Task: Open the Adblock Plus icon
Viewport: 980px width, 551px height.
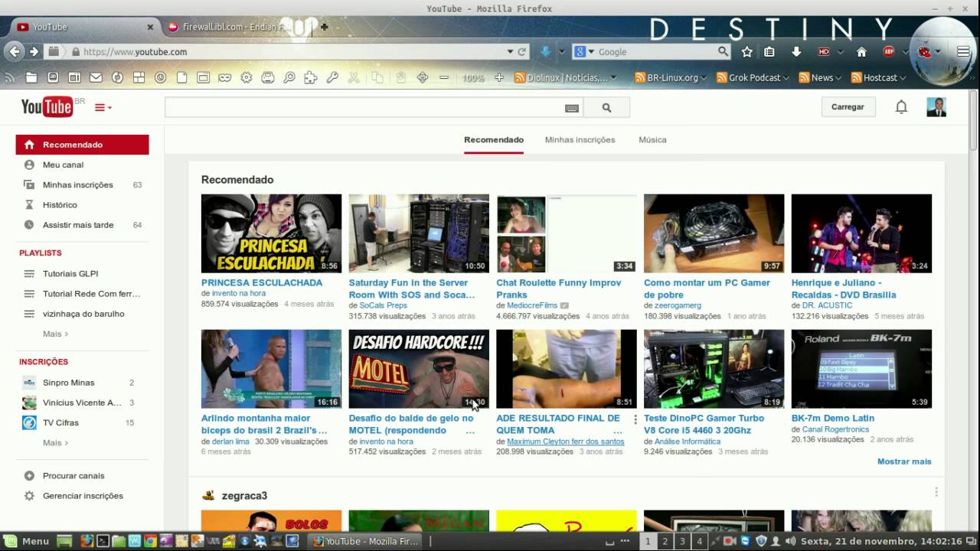Action: [x=889, y=52]
